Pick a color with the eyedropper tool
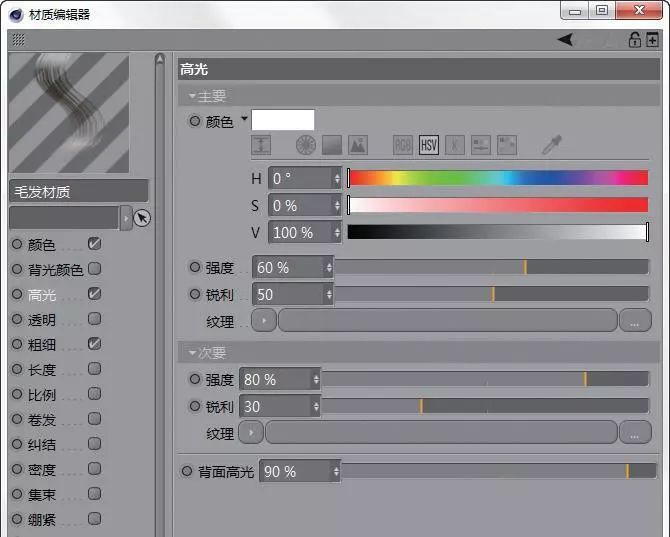Viewport: 670px width, 537px height. 552,145
